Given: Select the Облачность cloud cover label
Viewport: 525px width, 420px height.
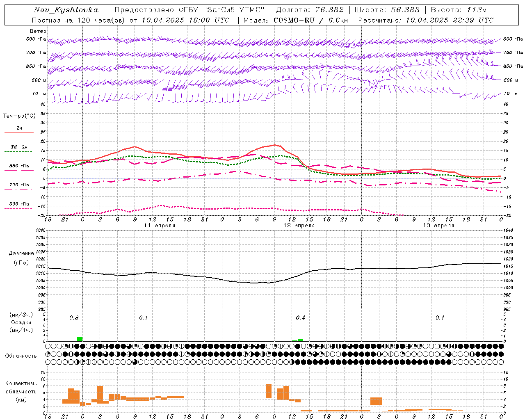Looking at the screenshot, I should coord(21,356).
